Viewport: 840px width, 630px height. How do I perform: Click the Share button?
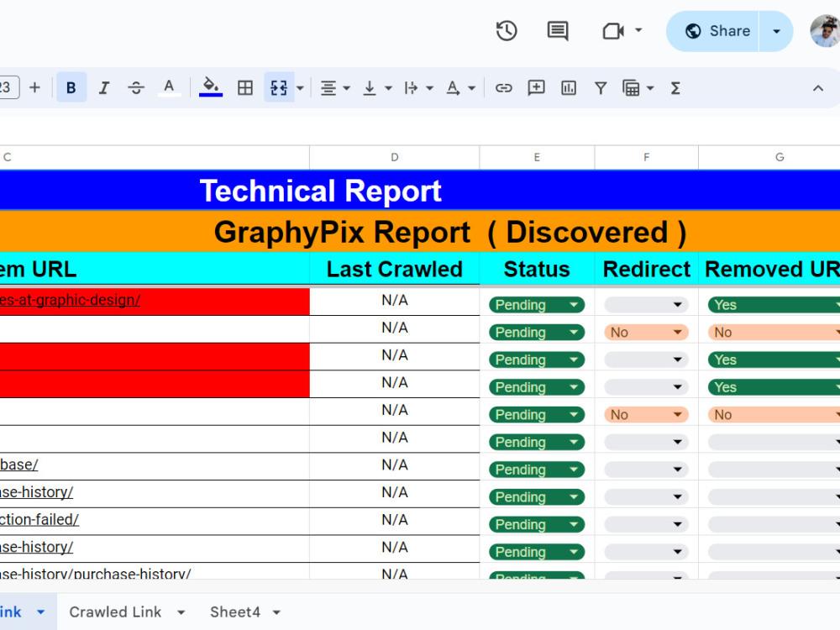pos(712,31)
